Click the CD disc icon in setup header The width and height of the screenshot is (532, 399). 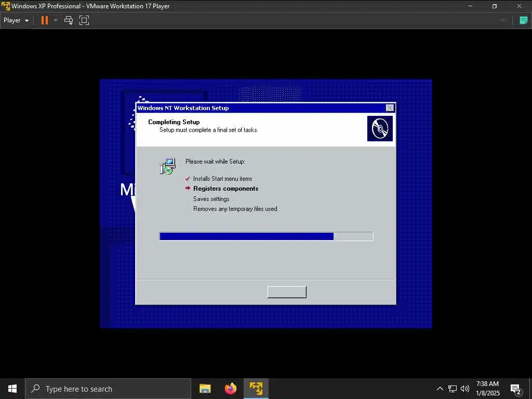380,129
